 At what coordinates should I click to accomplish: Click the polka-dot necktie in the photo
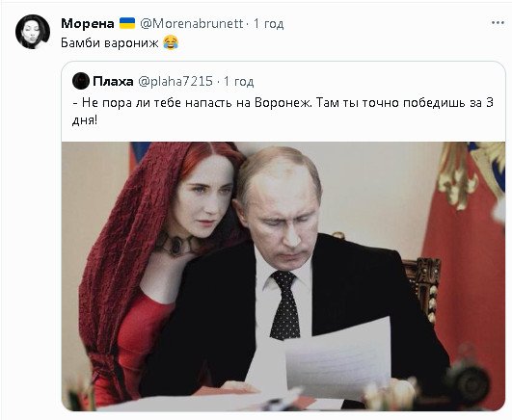pyautogui.click(x=285, y=305)
